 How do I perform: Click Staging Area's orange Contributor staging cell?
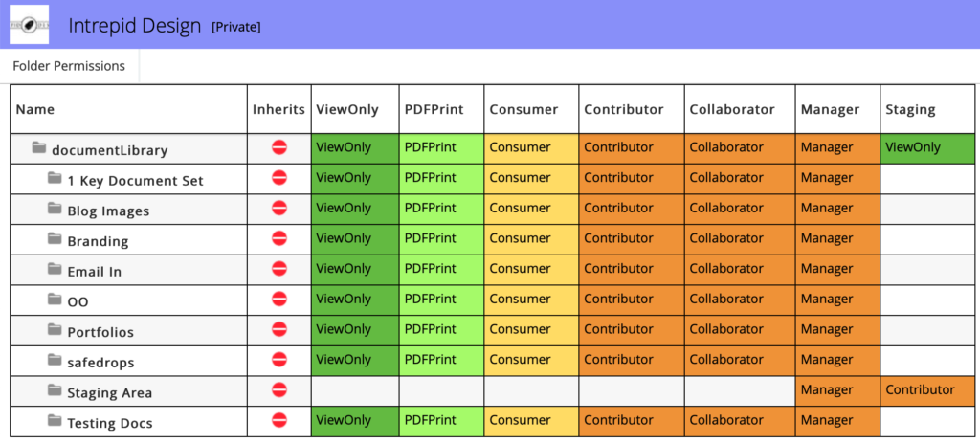coord(926,390)
